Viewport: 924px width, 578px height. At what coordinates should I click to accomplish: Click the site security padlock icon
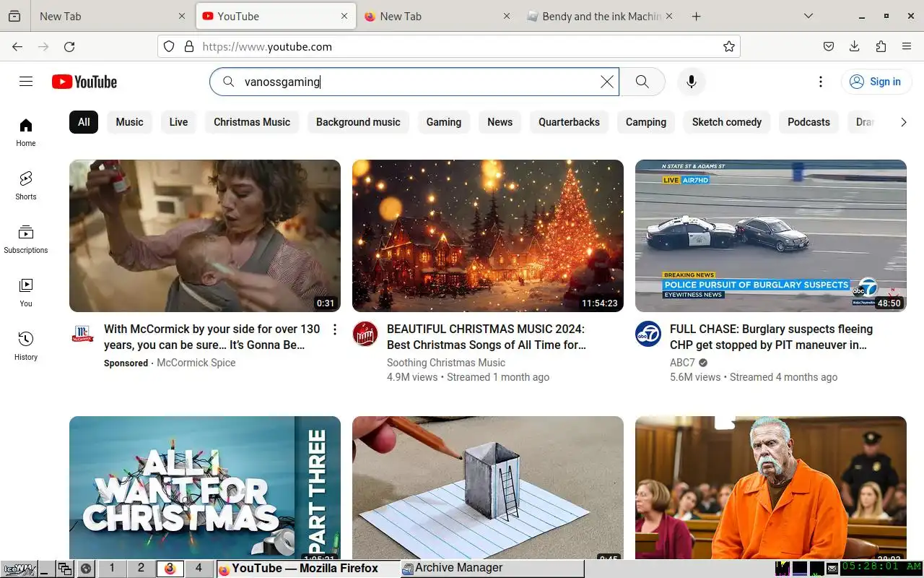tap(189, 46)
